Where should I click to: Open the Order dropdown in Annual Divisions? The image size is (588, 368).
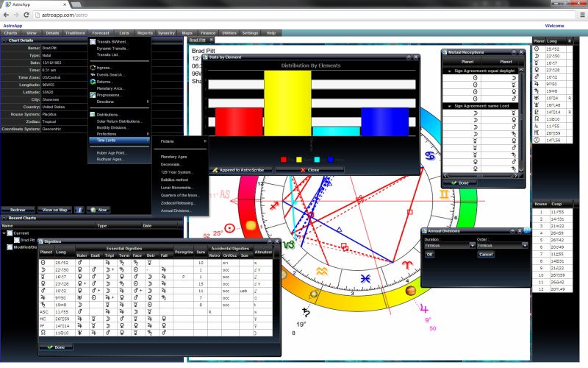(x=523, y=245)
